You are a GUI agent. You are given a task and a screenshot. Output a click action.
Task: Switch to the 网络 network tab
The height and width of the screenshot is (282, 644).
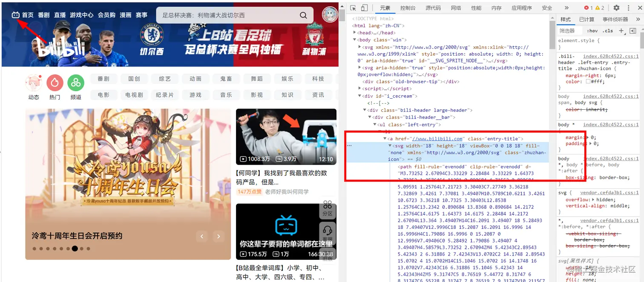click(456, 8)
